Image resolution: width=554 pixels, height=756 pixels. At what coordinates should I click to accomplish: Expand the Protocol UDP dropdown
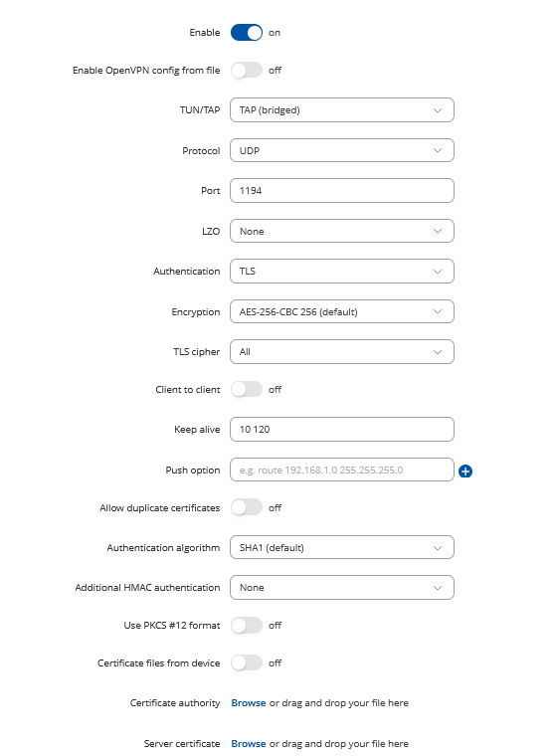342,150
